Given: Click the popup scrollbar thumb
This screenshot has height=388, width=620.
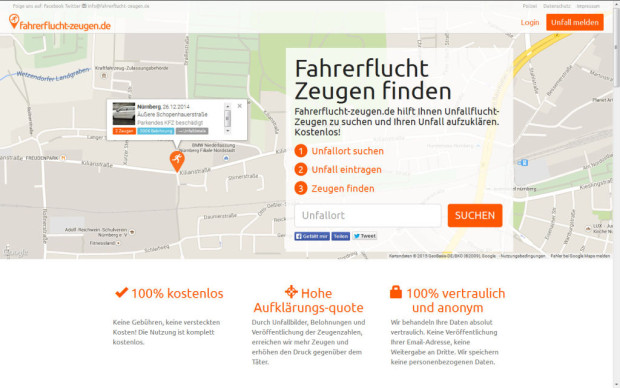Looking at the screenshot, I should (x=227, y=117).
